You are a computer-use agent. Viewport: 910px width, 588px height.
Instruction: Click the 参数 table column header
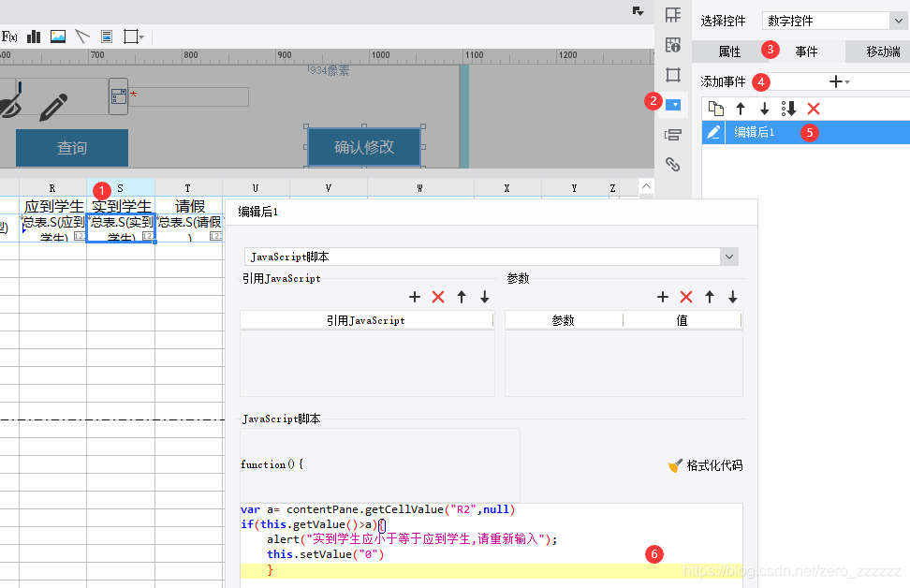[563, 320]
